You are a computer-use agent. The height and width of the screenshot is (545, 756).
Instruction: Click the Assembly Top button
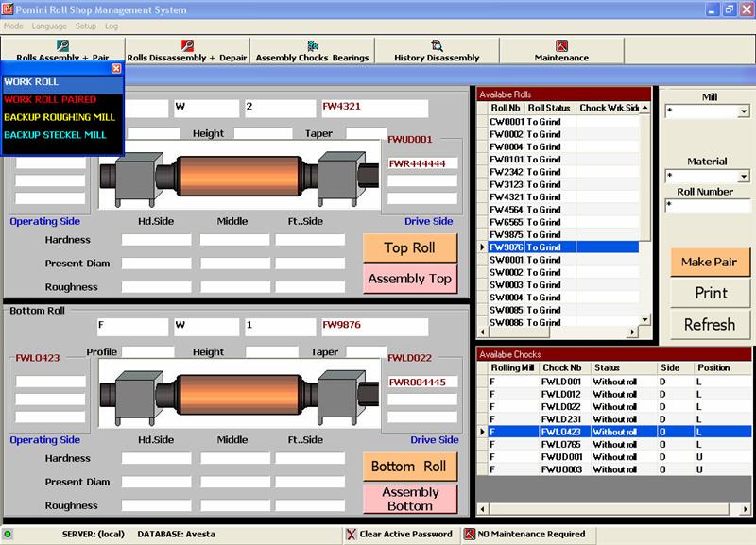click(x=410, y=279)
